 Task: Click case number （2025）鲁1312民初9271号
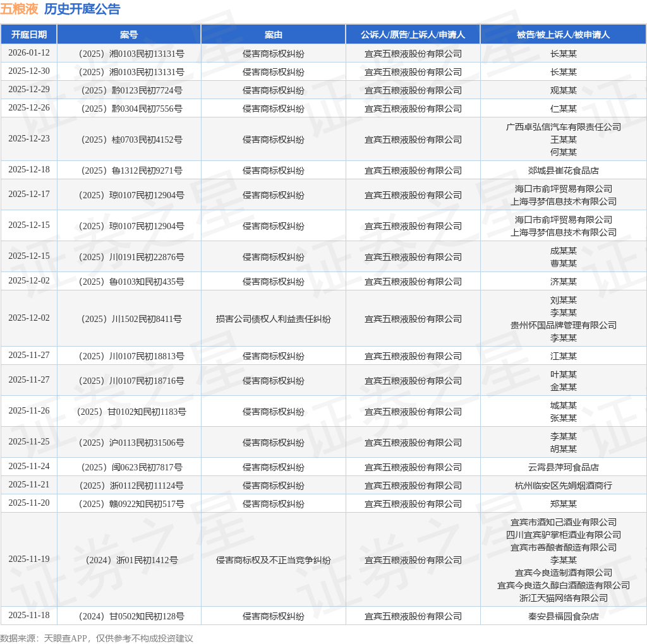click(131, 170)
